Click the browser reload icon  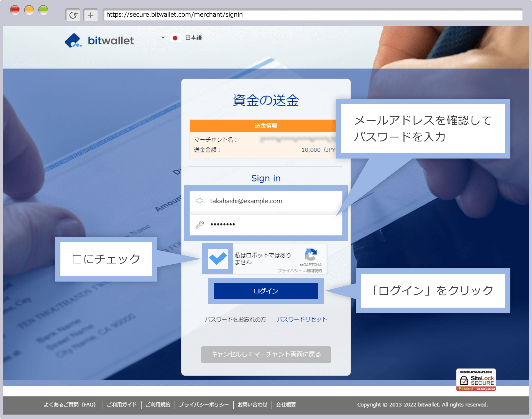tap(73, 15)
